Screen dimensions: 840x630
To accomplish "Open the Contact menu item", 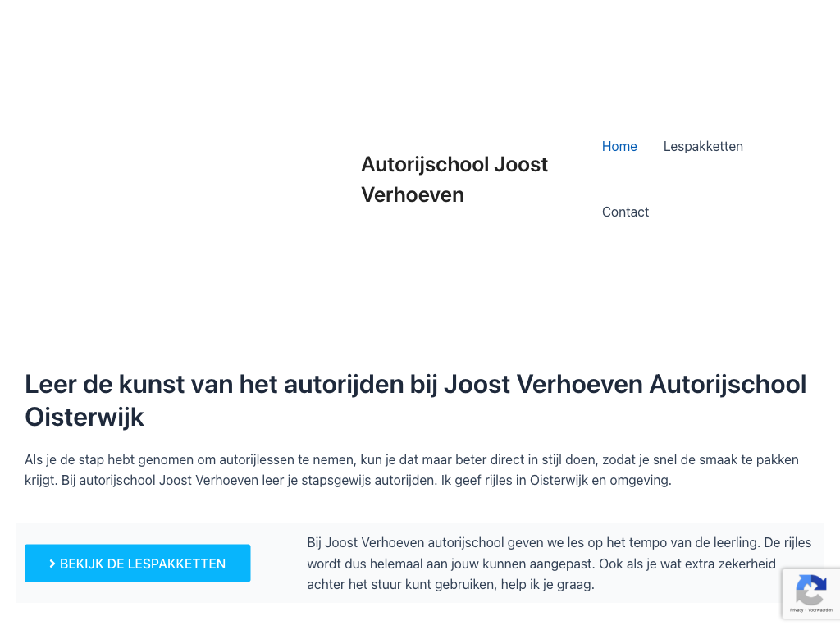I will pyautogui.click(x=625, y=212).
